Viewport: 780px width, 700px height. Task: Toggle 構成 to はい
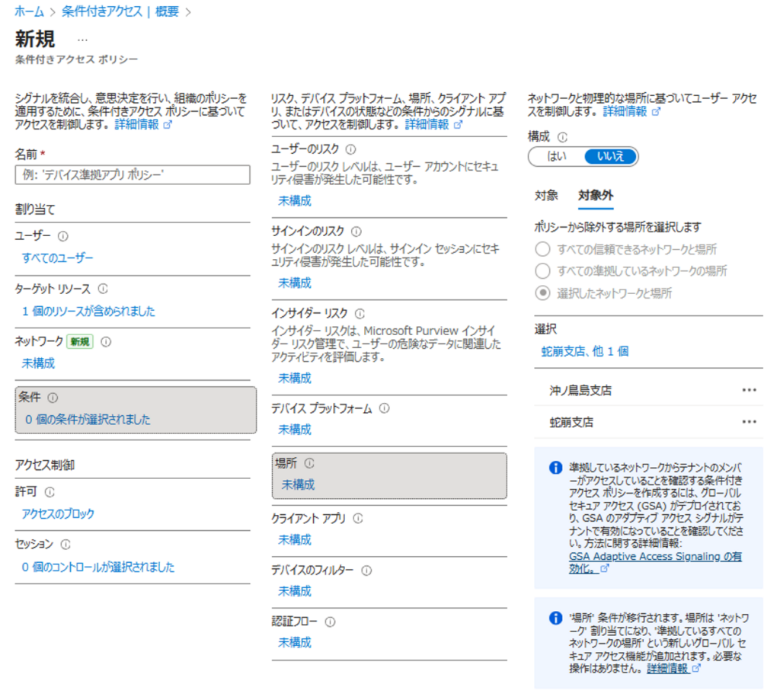click(557, 156)
